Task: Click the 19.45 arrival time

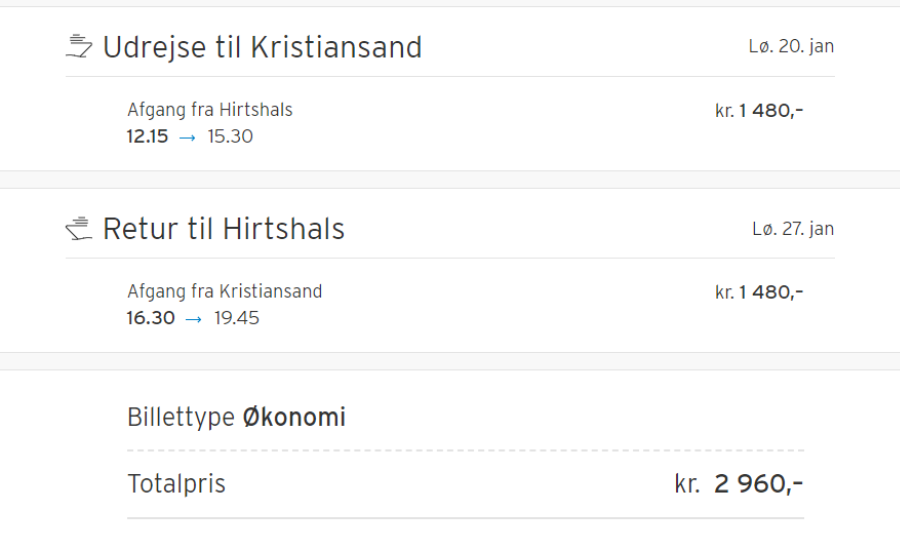Action: [x=236, y=318]
